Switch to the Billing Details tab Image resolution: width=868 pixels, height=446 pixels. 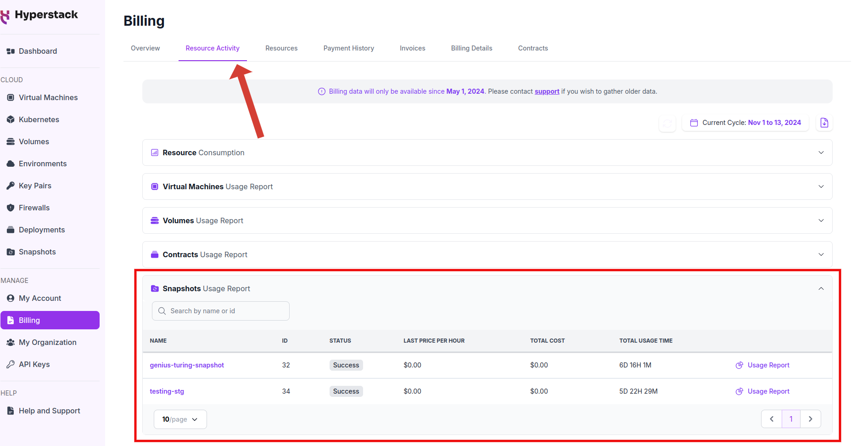tap(471, 48)
